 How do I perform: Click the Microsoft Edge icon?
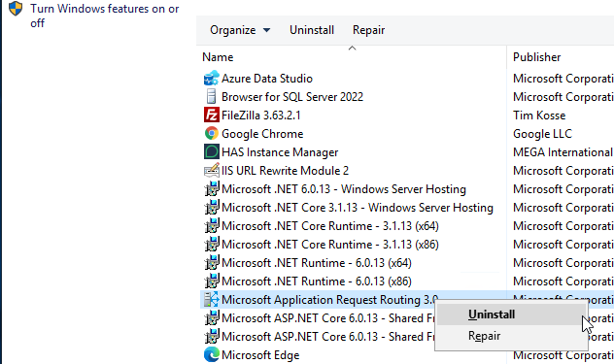pos(212,354)
